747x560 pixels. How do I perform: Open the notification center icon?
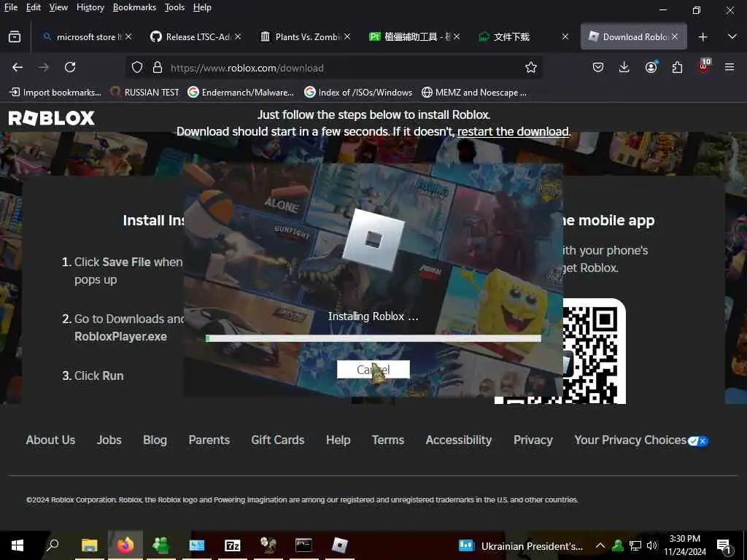coord(724,546)
